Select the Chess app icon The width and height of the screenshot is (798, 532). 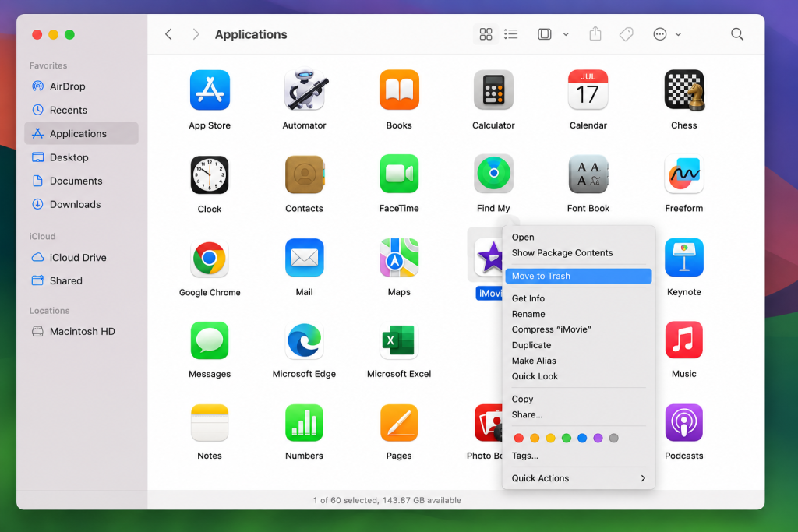(684, 90)
